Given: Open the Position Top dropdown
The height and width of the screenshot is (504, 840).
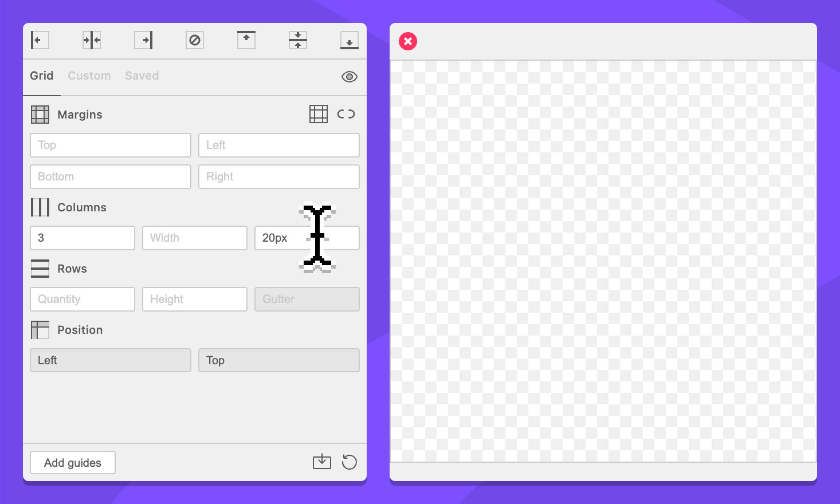Looking at the screenshot, I should (x=279, y=360).
